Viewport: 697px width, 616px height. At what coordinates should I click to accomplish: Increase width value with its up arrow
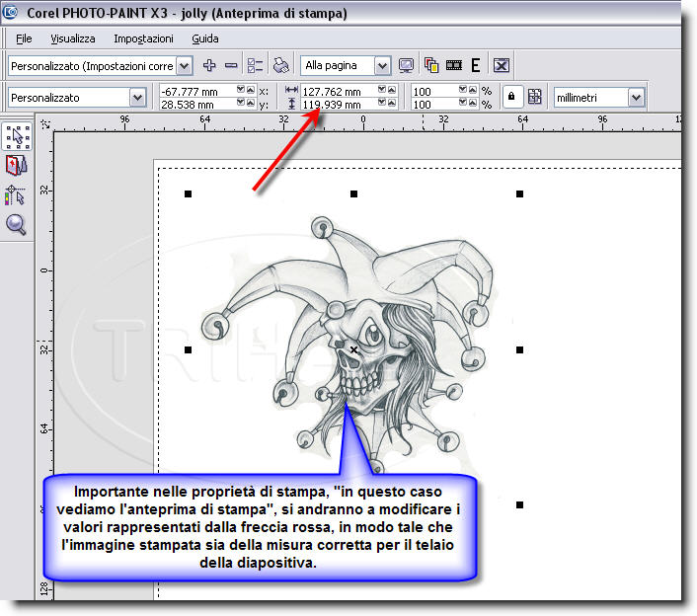coord(392,90)
